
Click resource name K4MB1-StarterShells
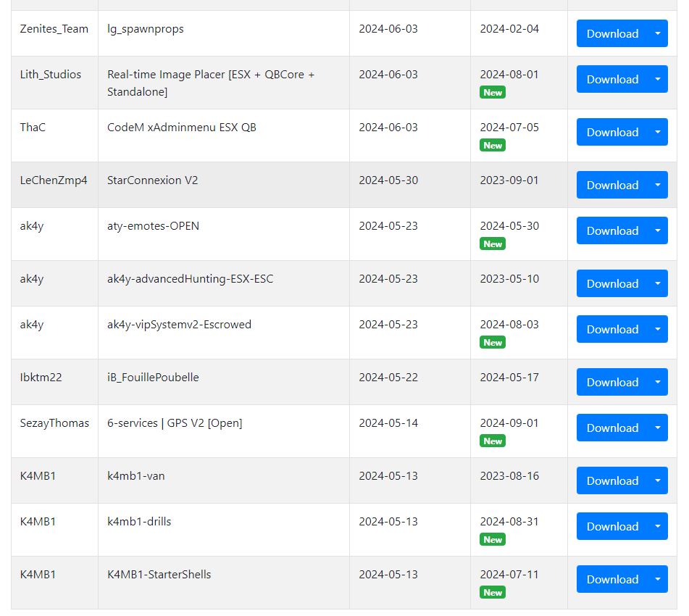[159, 574]
